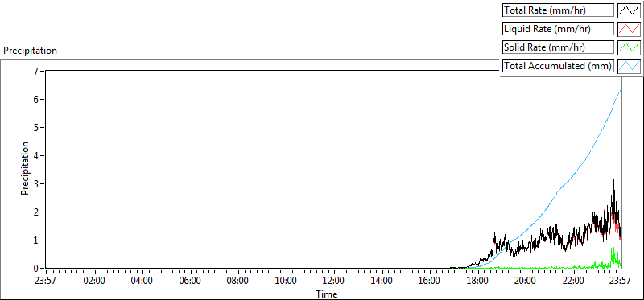Viewport: 644px width, 300px height.
Task: Click the vertical Precipitation axis label
Action: pyautogui.click(x=25, y=168)
